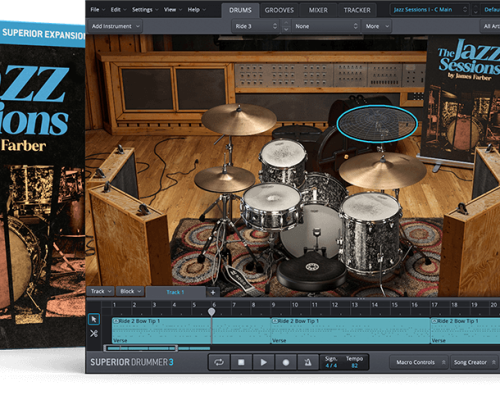Switch to the TRACKER tab
Image resolution: width=500 pixels, height=400 pixels.
tap(357, 10)
